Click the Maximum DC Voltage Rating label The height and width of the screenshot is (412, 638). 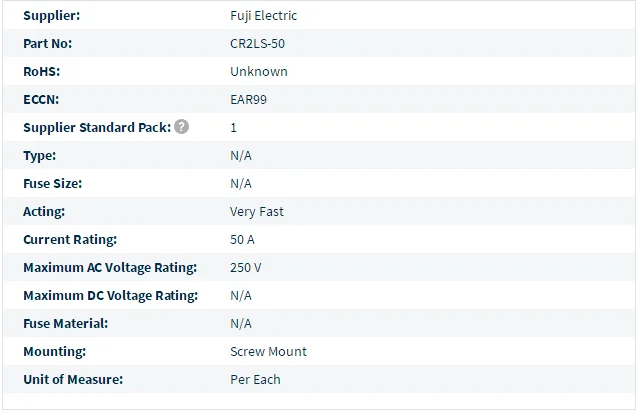111,296
